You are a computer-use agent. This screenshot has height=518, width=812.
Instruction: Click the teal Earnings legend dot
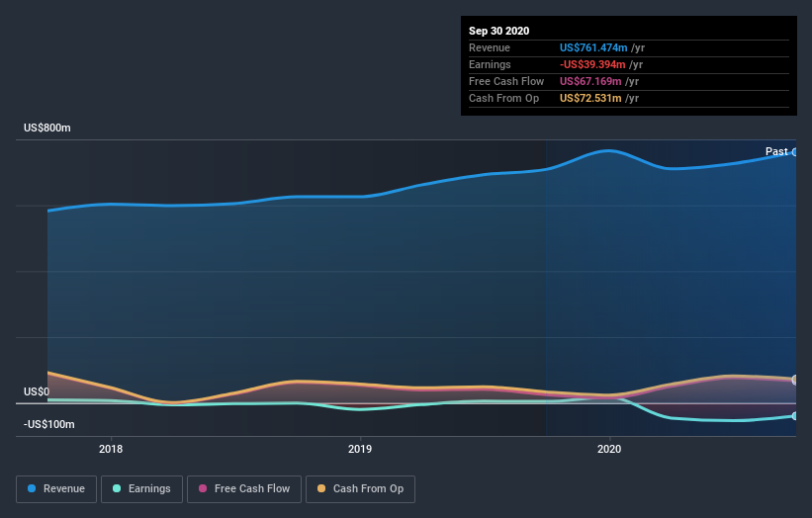pos(117,488)
